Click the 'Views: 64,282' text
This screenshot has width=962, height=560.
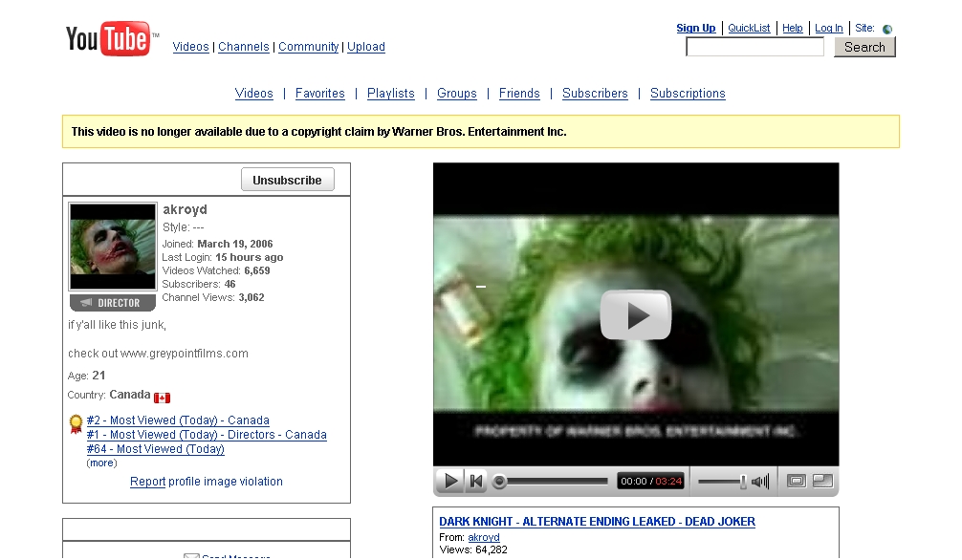[x=473, y=550]
